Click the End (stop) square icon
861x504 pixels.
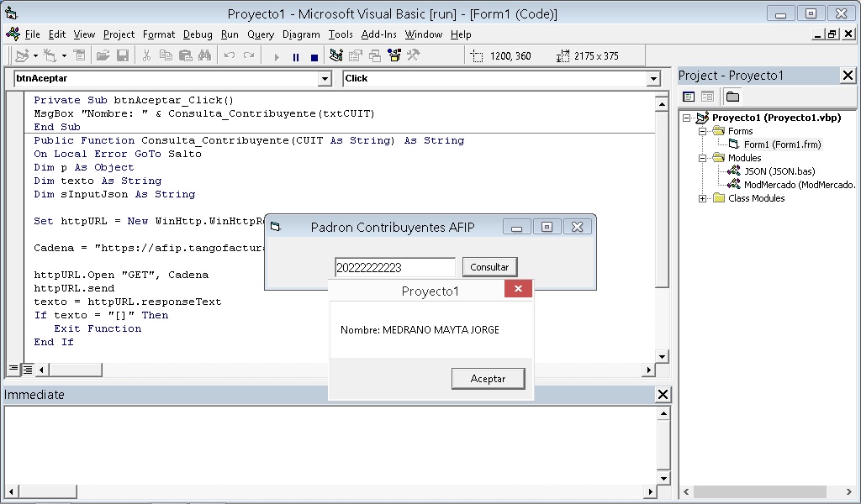[314, 56]
